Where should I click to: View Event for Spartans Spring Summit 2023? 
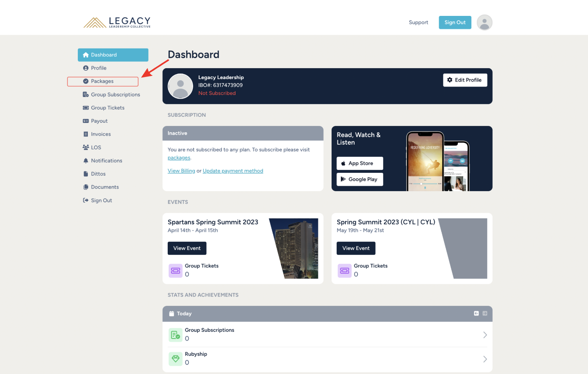point(187,248)
